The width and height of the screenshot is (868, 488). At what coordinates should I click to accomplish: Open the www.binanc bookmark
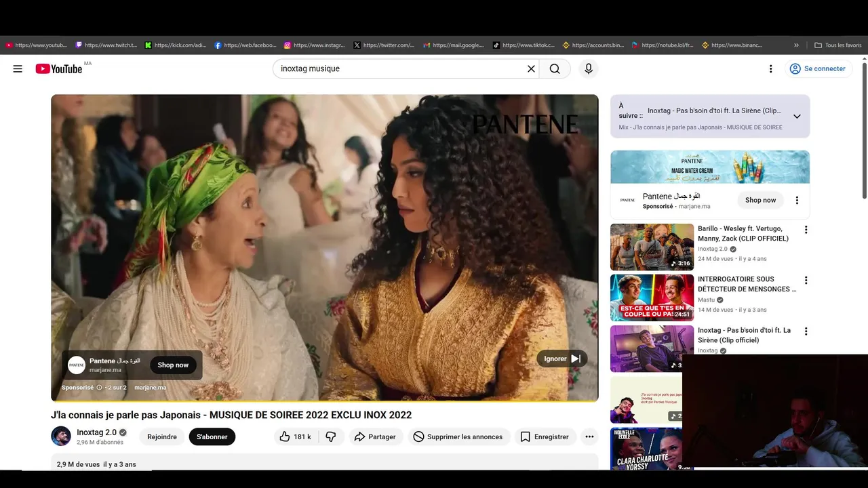pyautogui.click(x=732, y=45)
